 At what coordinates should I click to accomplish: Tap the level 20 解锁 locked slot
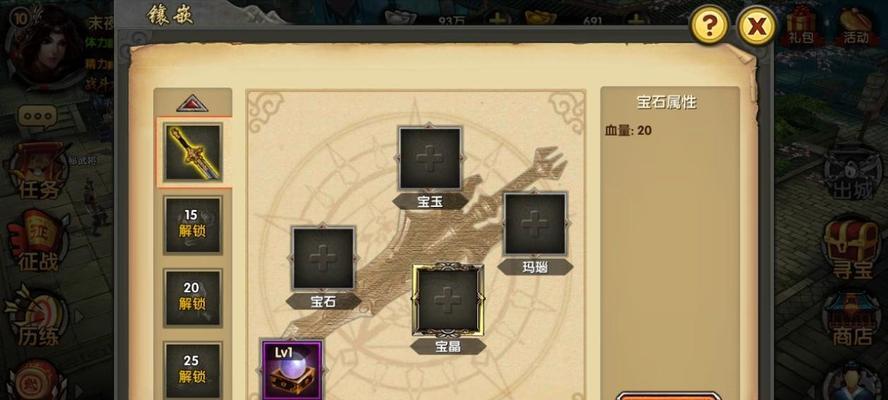pos(193,298)
